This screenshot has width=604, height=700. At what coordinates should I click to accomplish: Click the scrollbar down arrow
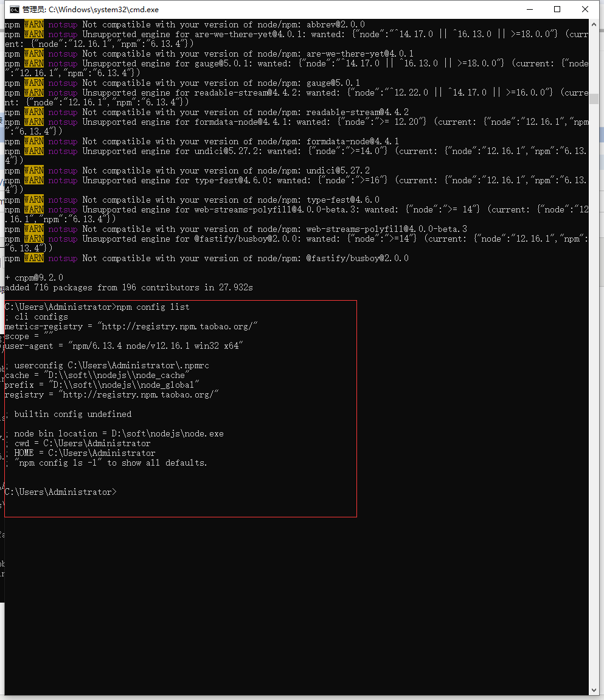click(x=594, y=690)
